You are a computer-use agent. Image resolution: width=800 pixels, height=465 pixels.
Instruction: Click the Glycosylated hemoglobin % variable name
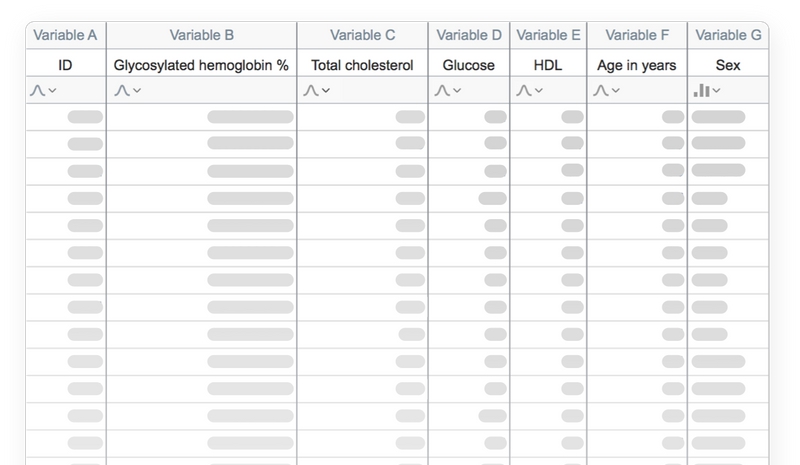(201, 65)
